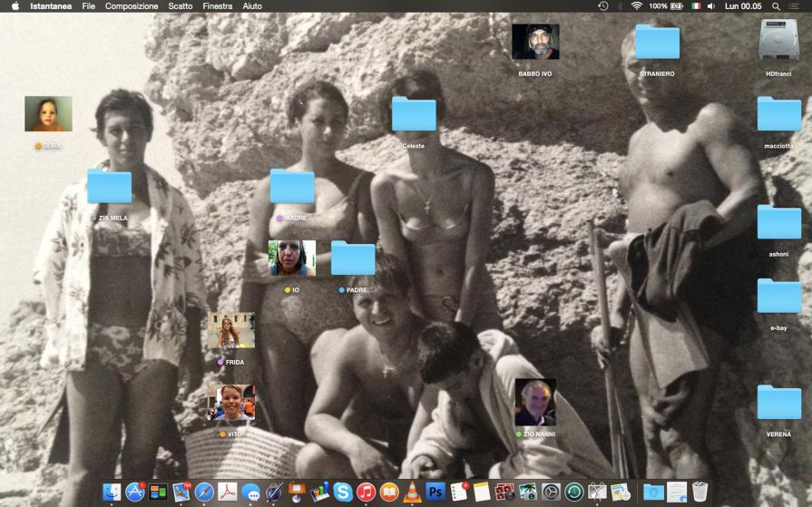The height and width of the screenshot is (507, 812).
Task: Open the volume control in menu bar
Action: pos(711,6)
